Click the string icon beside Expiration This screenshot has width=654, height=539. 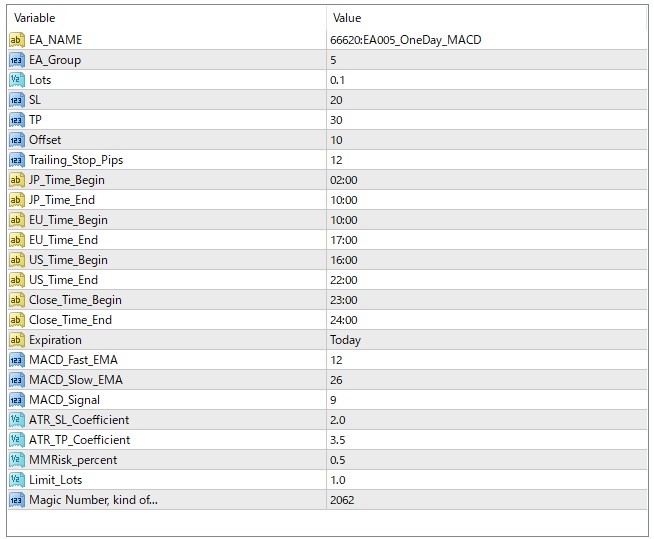coord(16,340)
